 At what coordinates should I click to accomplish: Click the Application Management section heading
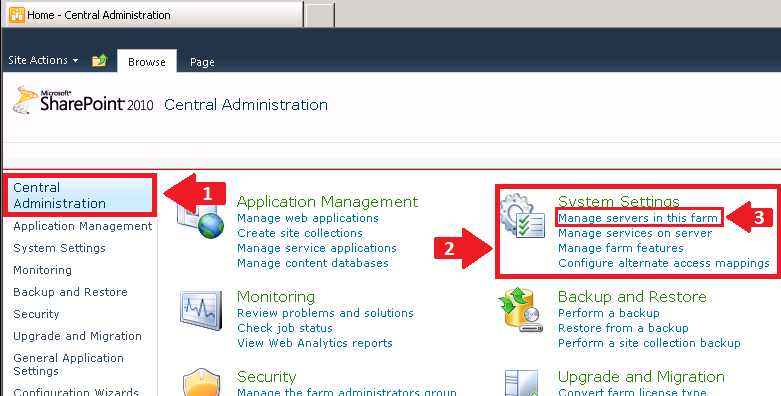tap(327, 201)
